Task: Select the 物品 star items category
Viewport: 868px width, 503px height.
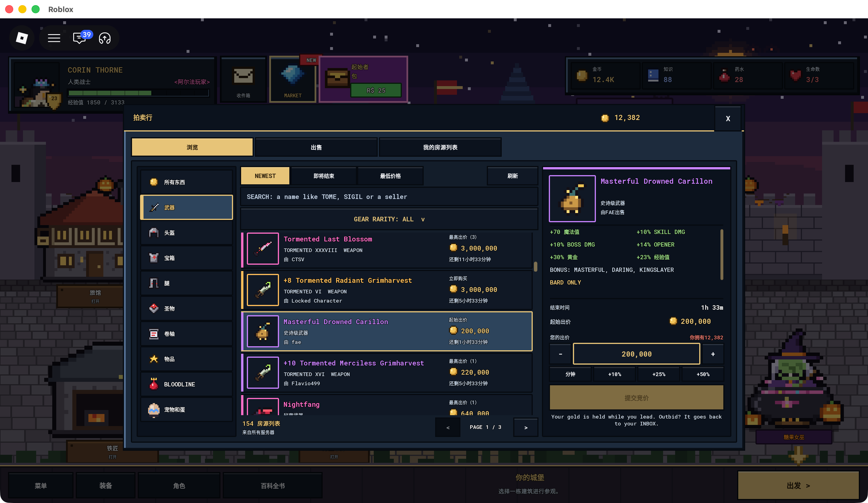Action: click(186, 359)
